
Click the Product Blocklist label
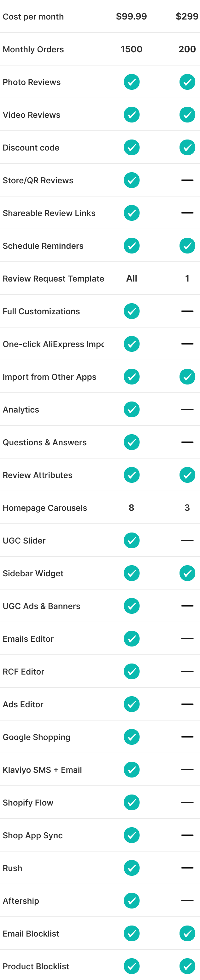[36, 966]
